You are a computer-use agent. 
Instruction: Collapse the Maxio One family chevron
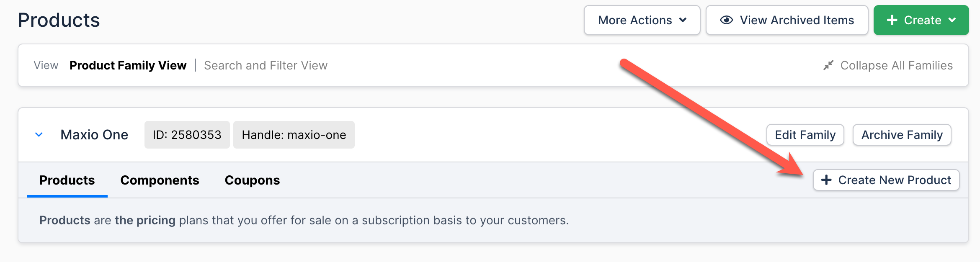pos(39,135)
